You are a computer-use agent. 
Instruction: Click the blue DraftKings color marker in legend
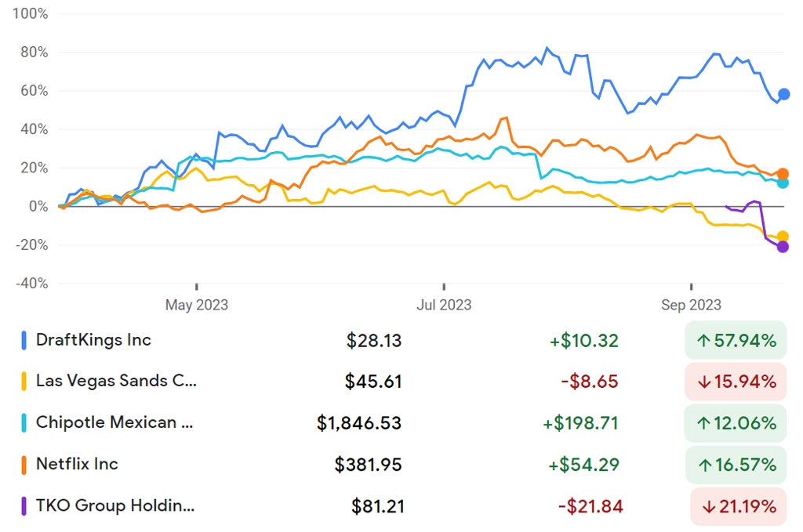[24, 340]
